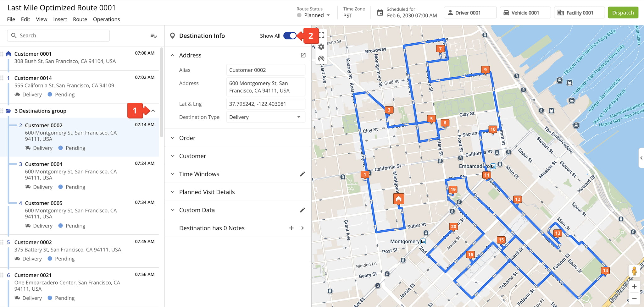The width and height of the screenshot is (644, 307).
Task: Open address in external window icon
Action: pos(303,55)
